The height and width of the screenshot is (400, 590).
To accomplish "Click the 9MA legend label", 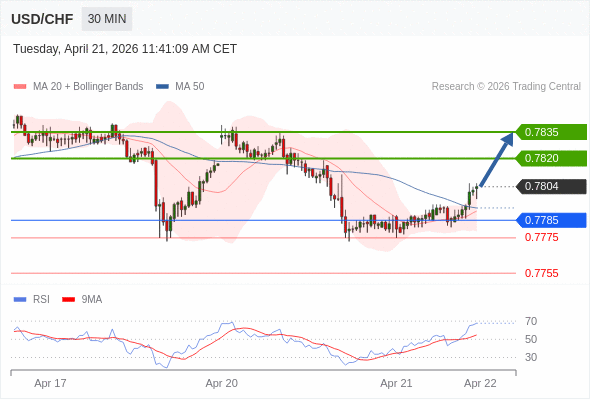I will (92, 300).
